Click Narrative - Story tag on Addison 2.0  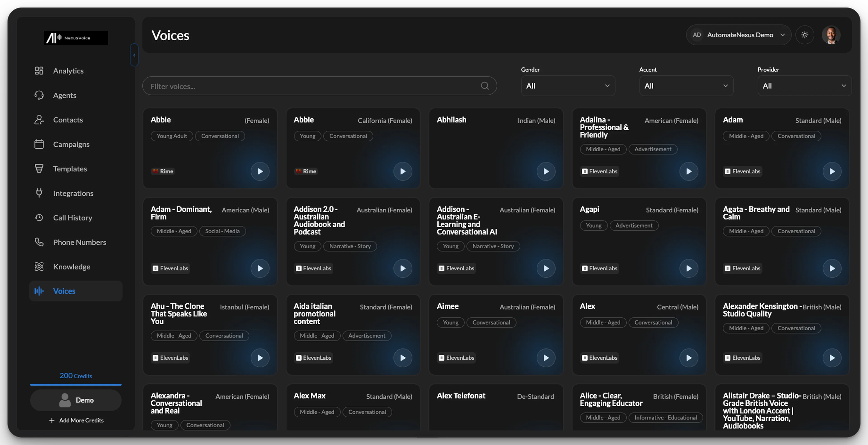[350, 246]
